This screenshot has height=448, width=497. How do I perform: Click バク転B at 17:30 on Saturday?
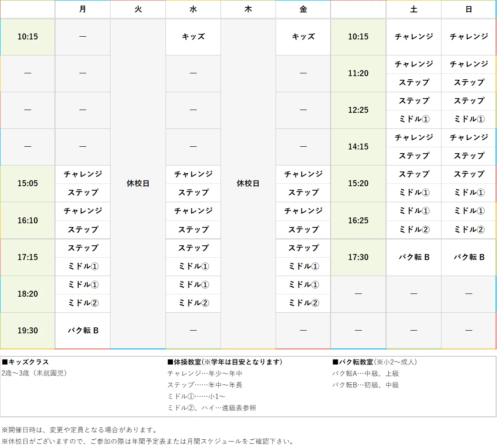(x=414, y=257)
